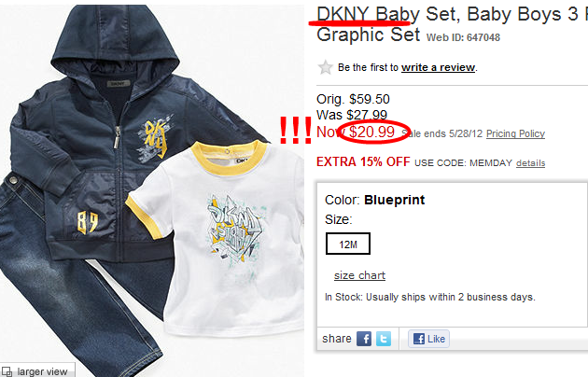
Task: Open the size chart link
Action: (x=359, y=275)
